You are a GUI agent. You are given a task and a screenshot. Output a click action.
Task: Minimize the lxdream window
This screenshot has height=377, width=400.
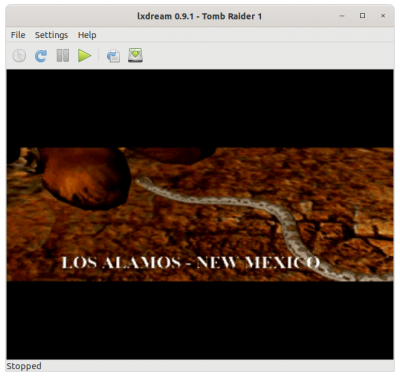342,16
